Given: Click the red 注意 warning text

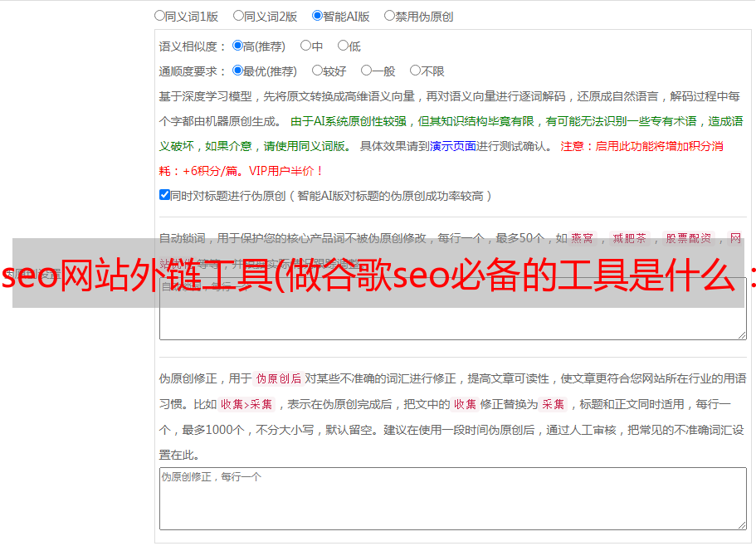Looking at the screenshot, I should click(572, 146).
